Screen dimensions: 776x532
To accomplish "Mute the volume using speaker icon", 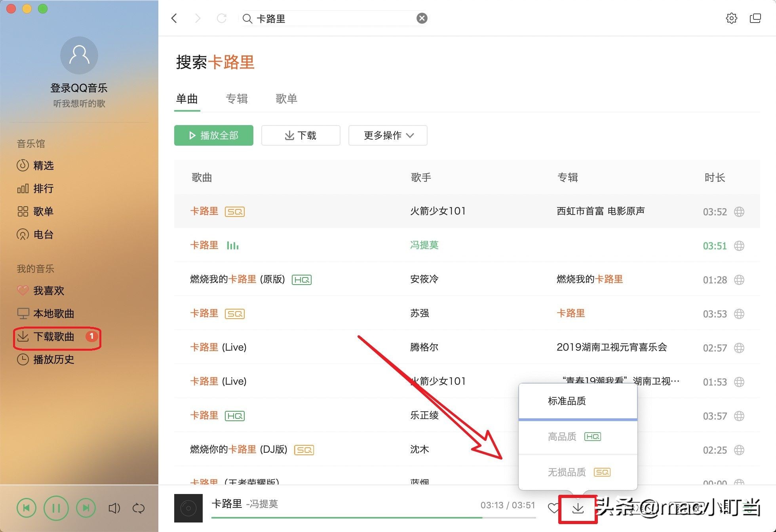I will [114, 508].
